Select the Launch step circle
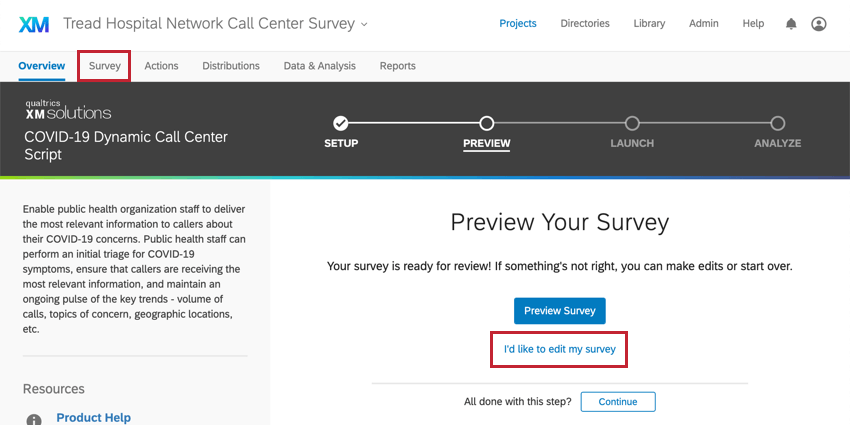Screen dimensions: 850x425 (632, 124)
